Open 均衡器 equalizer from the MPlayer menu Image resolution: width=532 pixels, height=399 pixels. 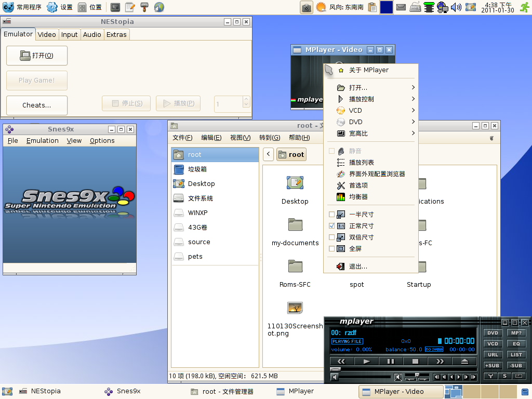371,197
